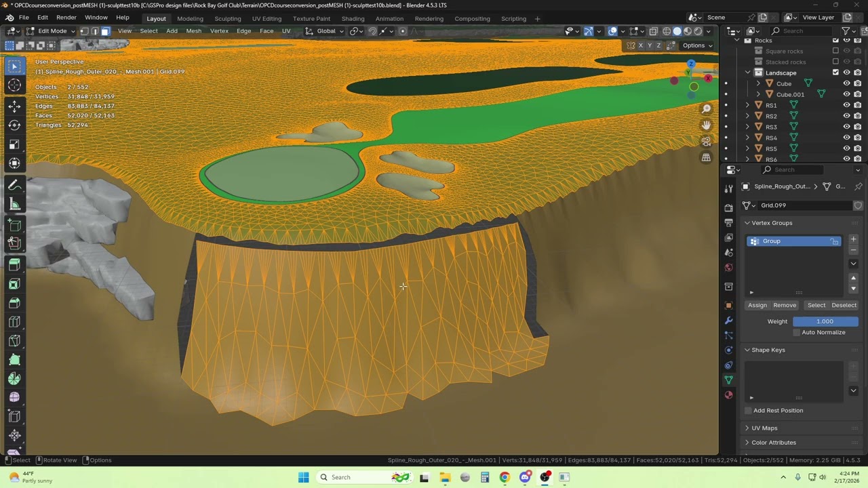
Task: Switch to face select mode
Action: [105, 31]
